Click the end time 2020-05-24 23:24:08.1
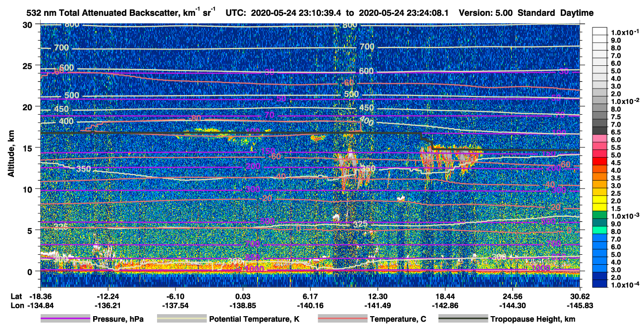 click(404, 13)
